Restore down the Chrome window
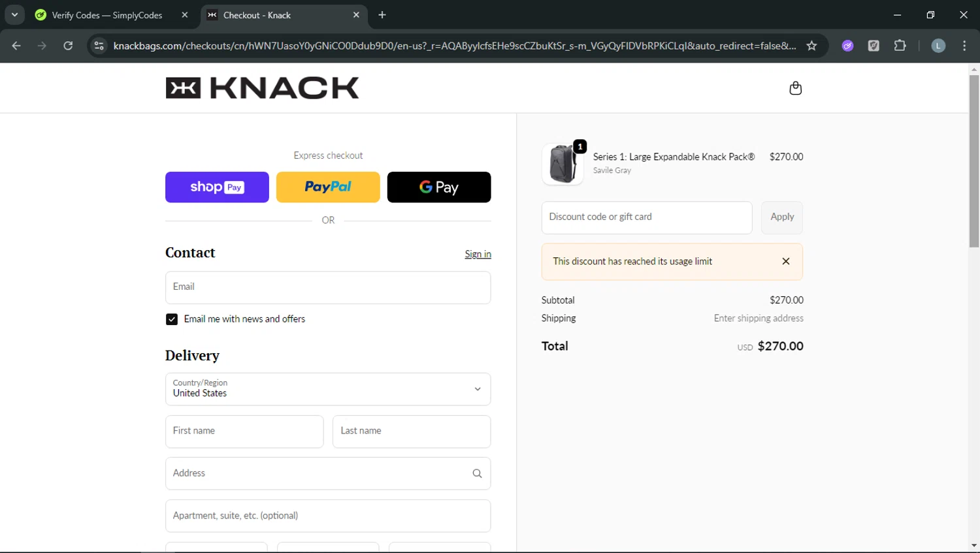 click(x=930, y=14)
